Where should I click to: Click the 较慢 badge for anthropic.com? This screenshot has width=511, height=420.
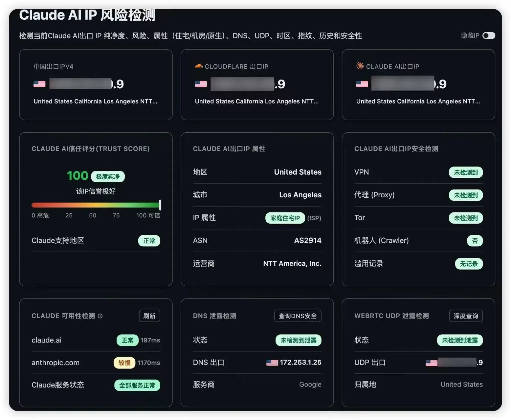[124, 363]
